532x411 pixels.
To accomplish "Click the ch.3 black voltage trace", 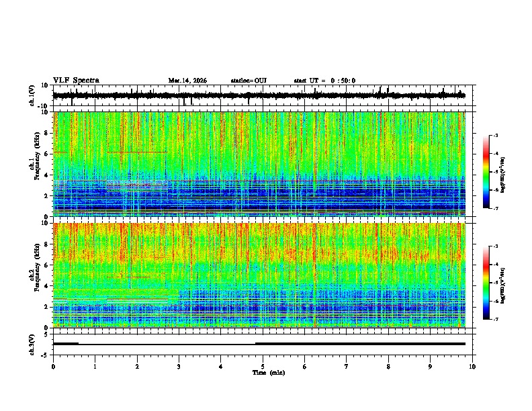I will point(259,344).
